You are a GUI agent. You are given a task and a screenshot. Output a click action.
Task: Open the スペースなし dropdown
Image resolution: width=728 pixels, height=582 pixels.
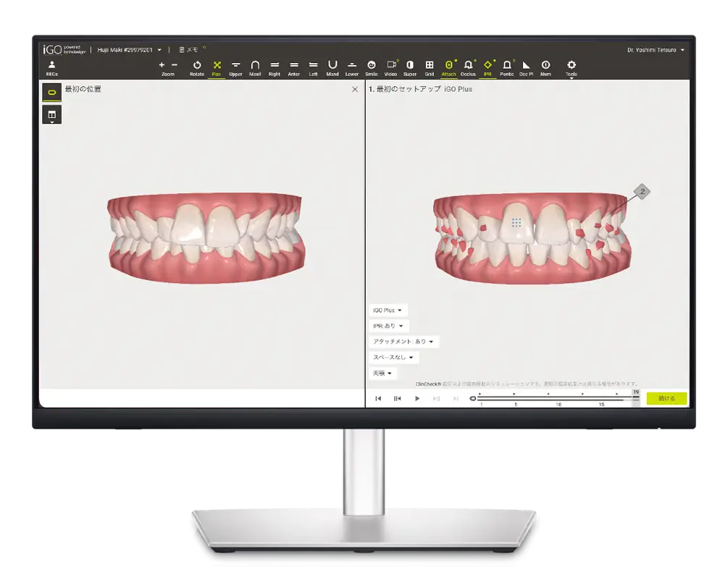(x=394, y=358)
